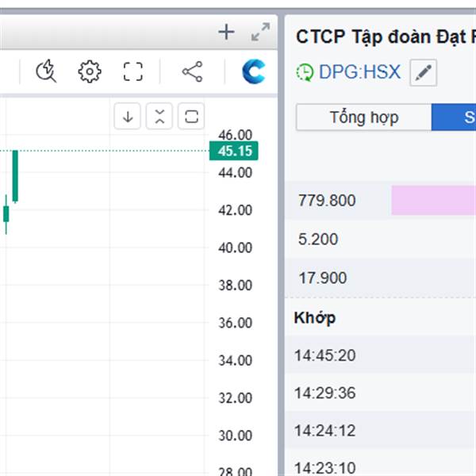This screenshot has width=476, height=476.
Task: Click the 40.00 price axis label
Action: click(236, 248)
